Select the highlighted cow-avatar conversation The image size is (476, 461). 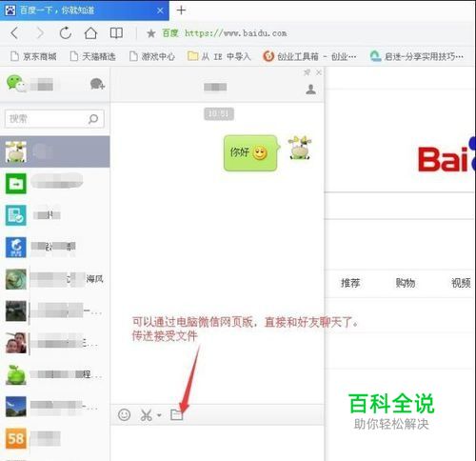pyautogui.click(x=55, y=151)
